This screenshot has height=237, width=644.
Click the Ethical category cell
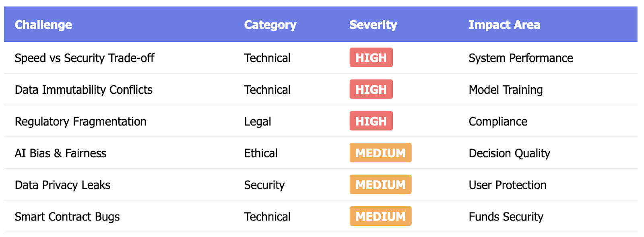[x=261, y=153]
